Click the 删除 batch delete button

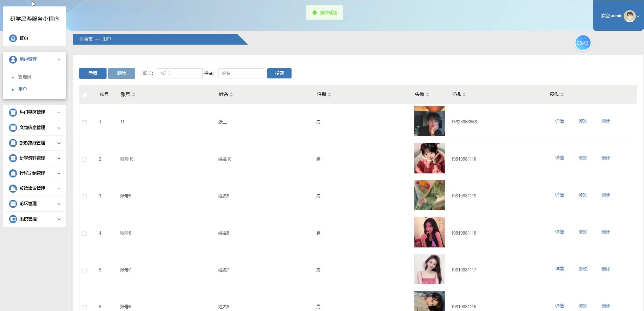click(121, 73)
